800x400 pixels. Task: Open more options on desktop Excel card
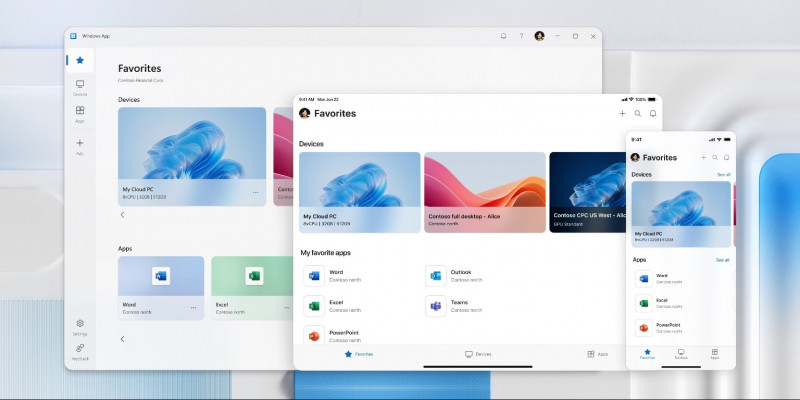[287, 308]
